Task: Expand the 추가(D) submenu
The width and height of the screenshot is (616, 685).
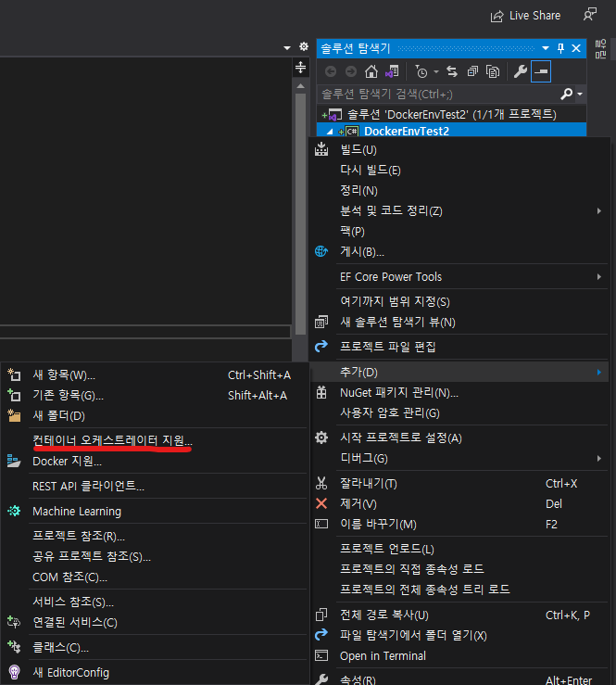Action: click(x=459, y=373)
